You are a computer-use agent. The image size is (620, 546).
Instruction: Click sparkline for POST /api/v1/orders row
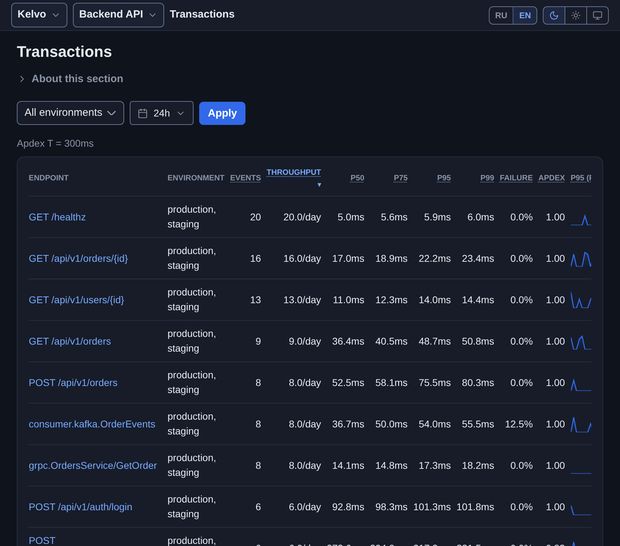(581, 385)
